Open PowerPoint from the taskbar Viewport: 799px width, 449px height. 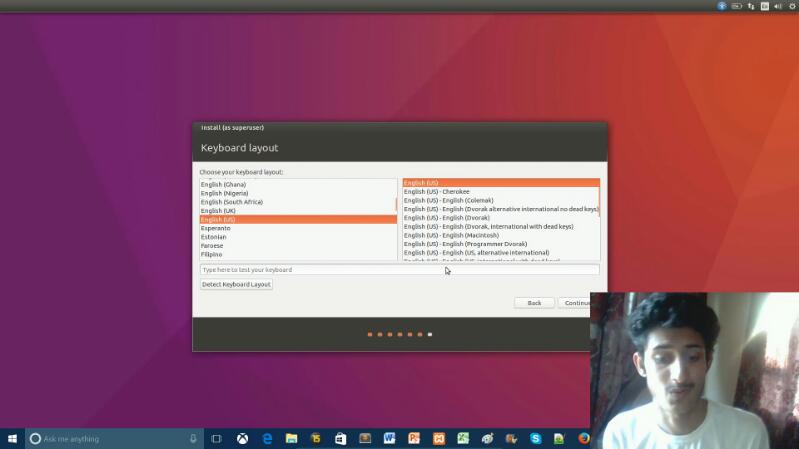414,438
